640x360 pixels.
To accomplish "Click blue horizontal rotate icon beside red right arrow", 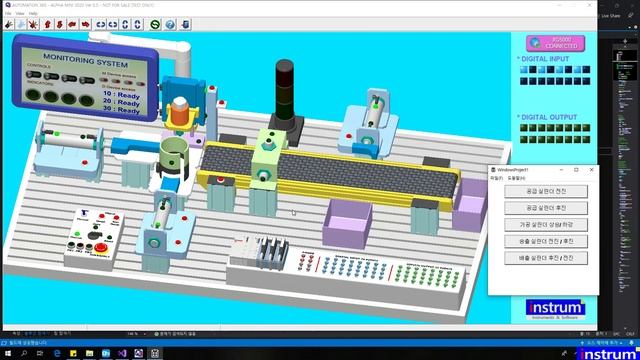I will (x=100, y=24).
